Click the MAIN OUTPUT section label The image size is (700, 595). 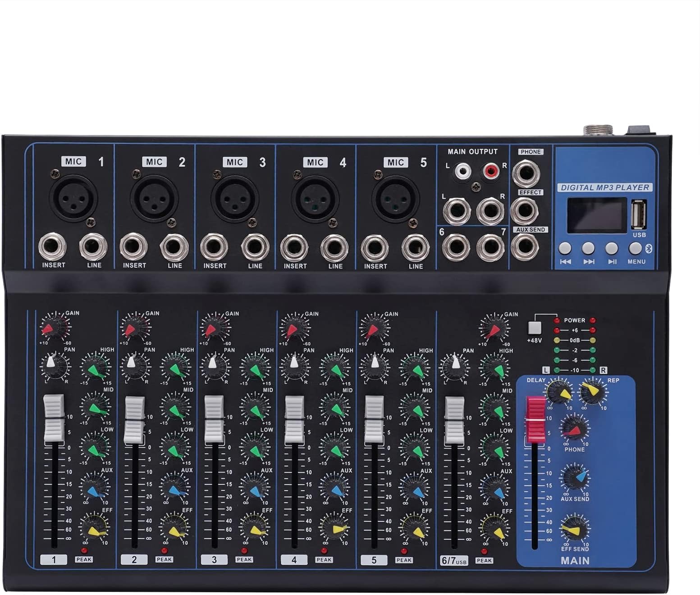473,152
